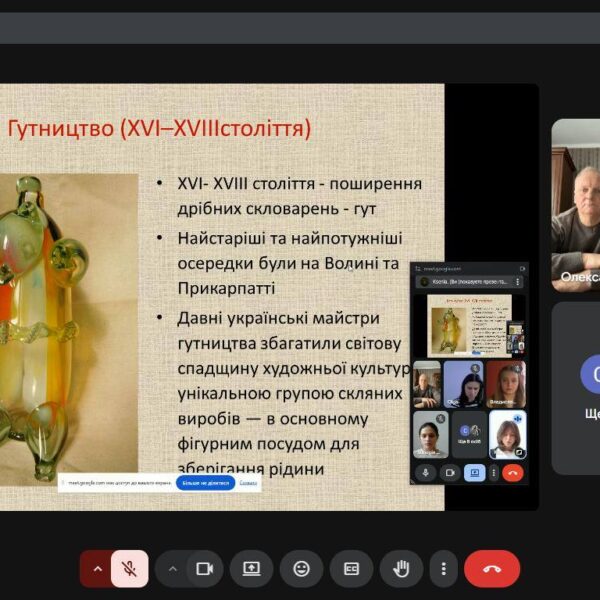Raise your hand in the meeting
This screenshot has width=600, height=600.
click(401, 568)
